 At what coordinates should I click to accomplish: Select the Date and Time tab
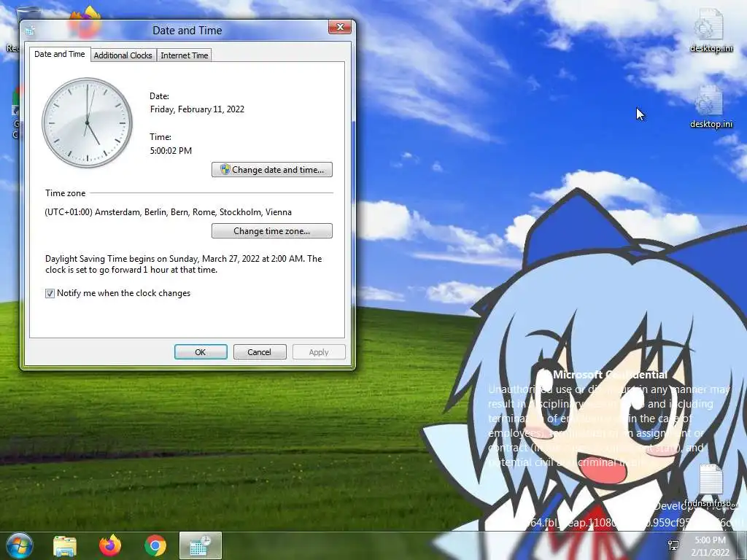click(x=60, y=54)
